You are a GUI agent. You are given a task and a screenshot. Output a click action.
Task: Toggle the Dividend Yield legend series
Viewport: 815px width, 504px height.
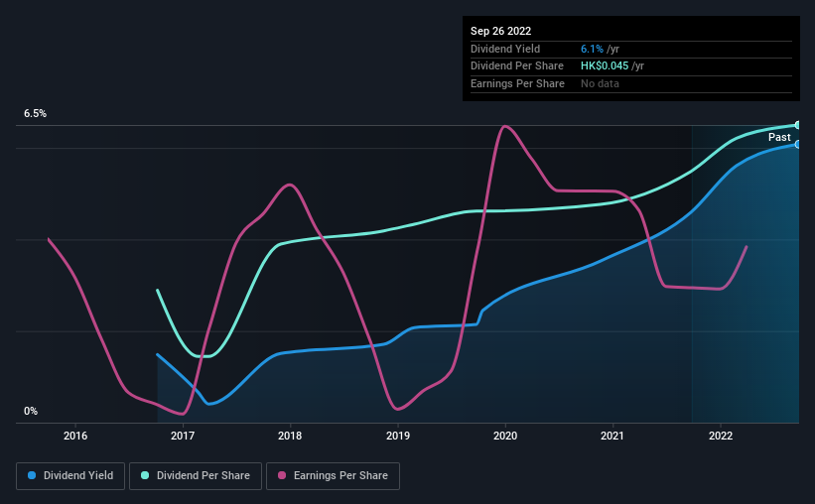[x=70, y=475]
